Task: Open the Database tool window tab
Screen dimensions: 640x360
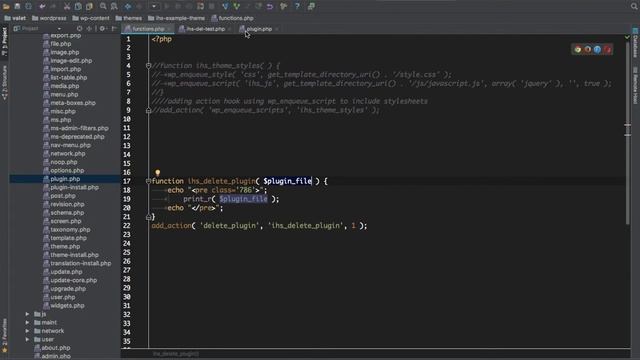Action: pyautogui.click(x=635, y=43)
